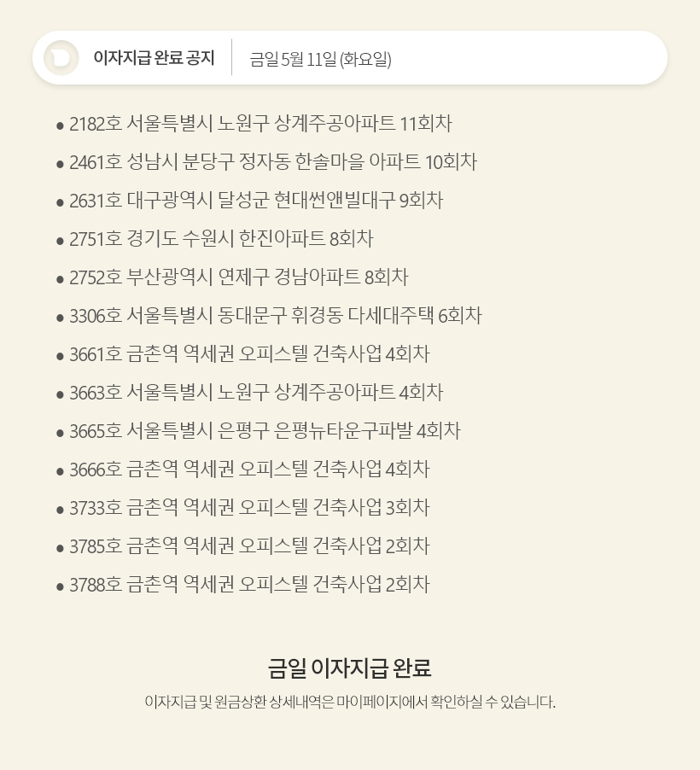Choose 2752호 부산광역시 연제구 경남아파트 8회차
This screenshot has width=700, height=770.
pos(239,277)
